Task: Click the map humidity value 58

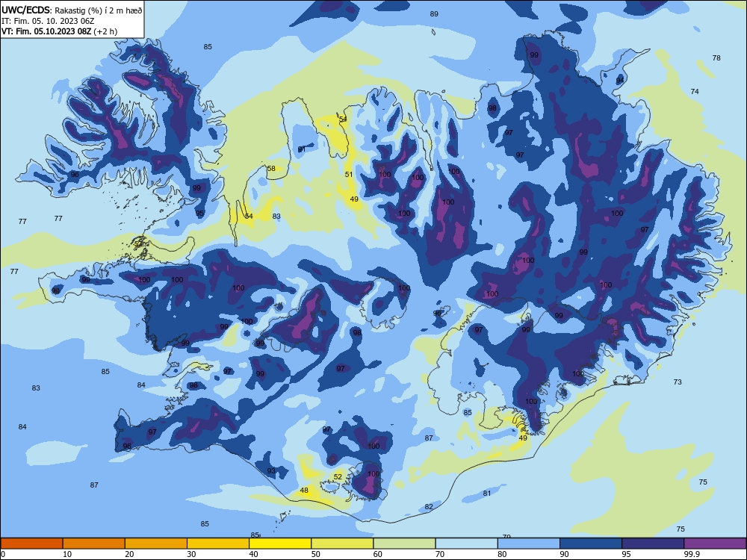Action: tap(271, 169)
